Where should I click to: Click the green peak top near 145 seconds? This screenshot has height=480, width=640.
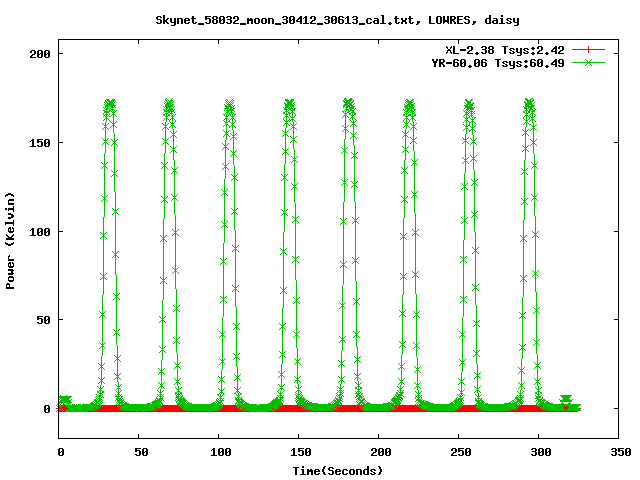pyautogui.click(x=289, y=104)
